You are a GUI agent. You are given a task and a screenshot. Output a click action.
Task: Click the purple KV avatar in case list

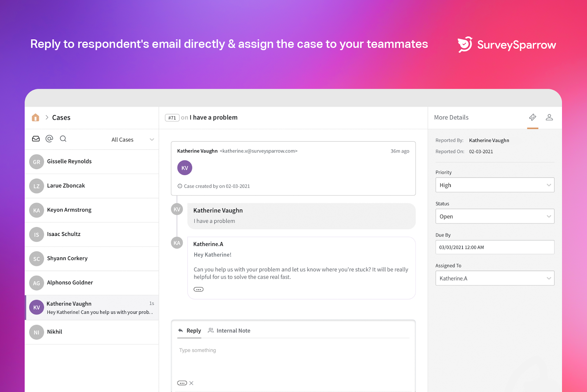point(37,307)
